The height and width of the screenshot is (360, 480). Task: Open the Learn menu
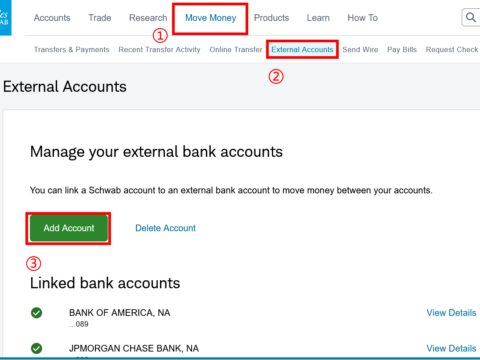click(318, 18)
